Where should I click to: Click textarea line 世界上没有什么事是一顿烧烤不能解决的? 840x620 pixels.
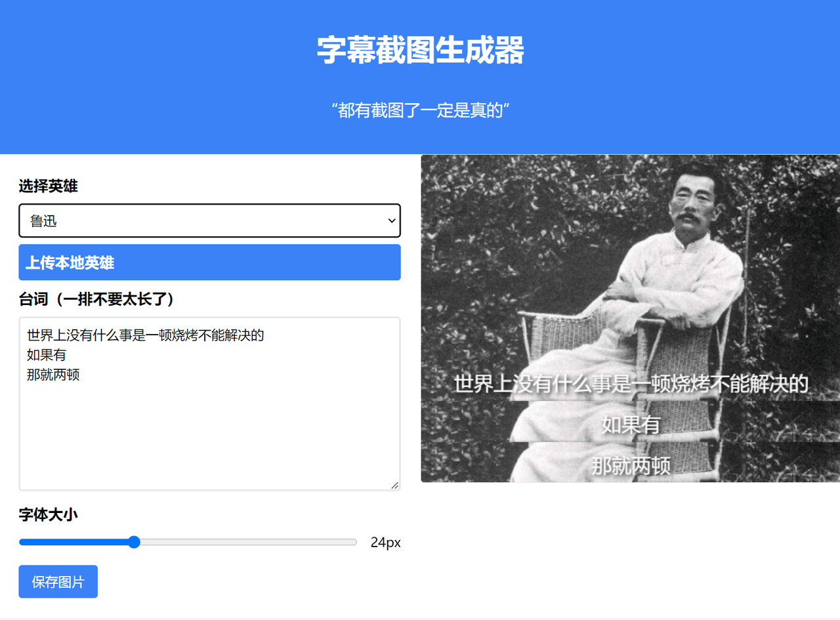[145, 335]
